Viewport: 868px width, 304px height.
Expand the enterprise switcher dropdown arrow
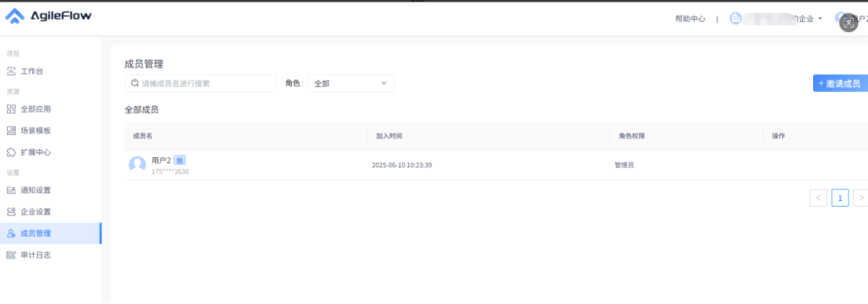click(x=820, y=19)
